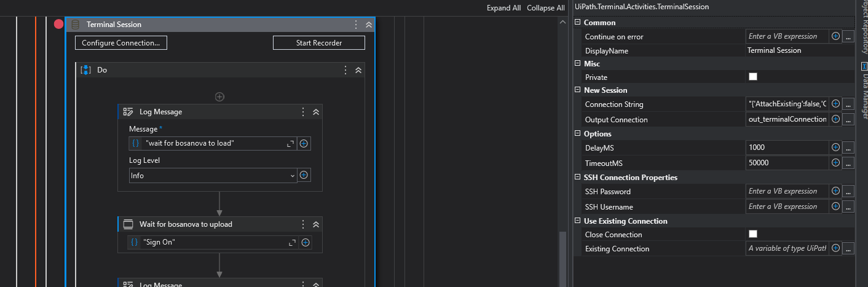This screenshot has width=868, height=287.
Task: Click the plus circle to add activity
Action: point(219,96)
